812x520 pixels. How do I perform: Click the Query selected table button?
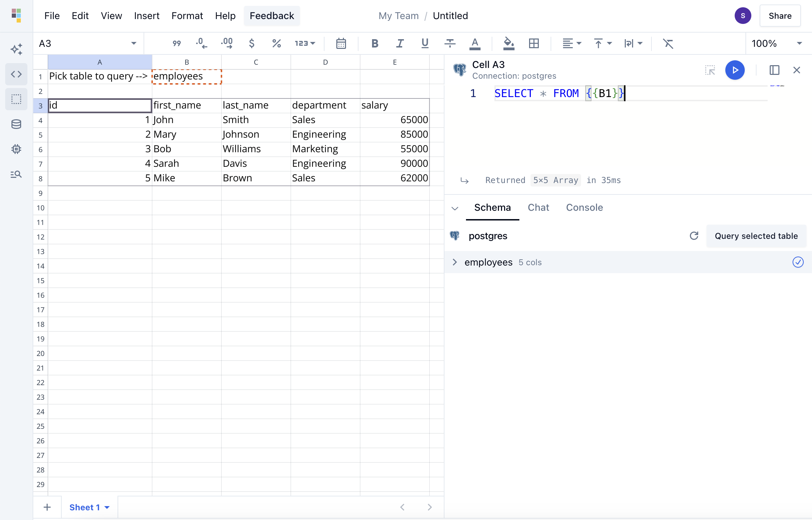click(756, 236)
